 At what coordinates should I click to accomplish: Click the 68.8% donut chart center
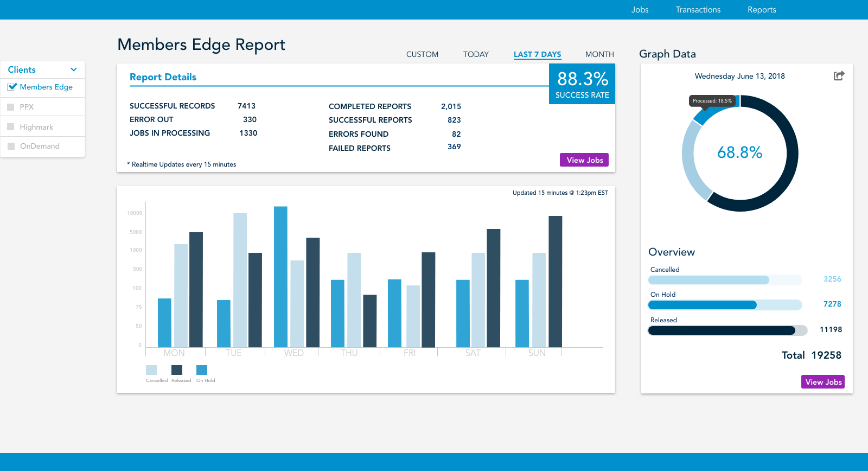tap(740, 152)
